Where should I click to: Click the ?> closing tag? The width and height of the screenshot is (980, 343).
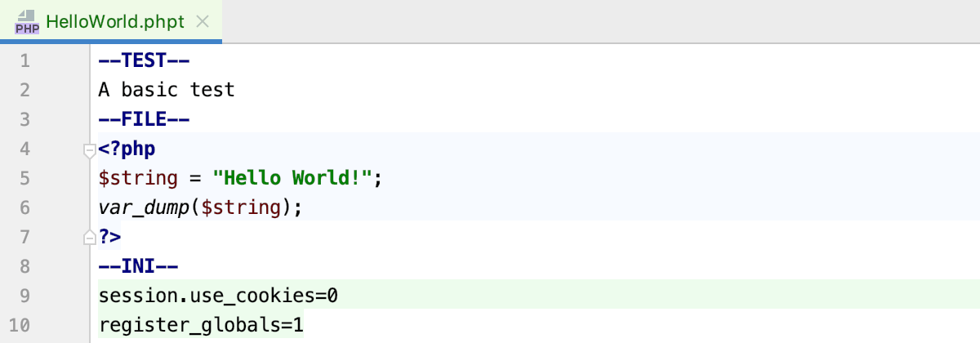(109, 237)
